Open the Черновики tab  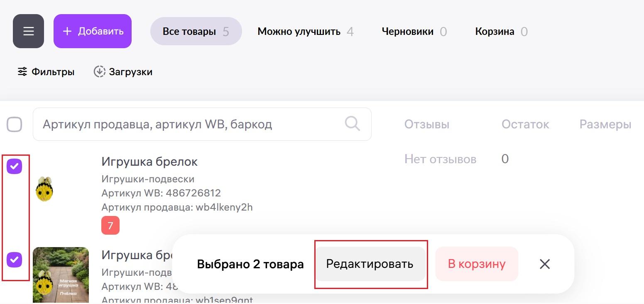click(x=414, y=32)
